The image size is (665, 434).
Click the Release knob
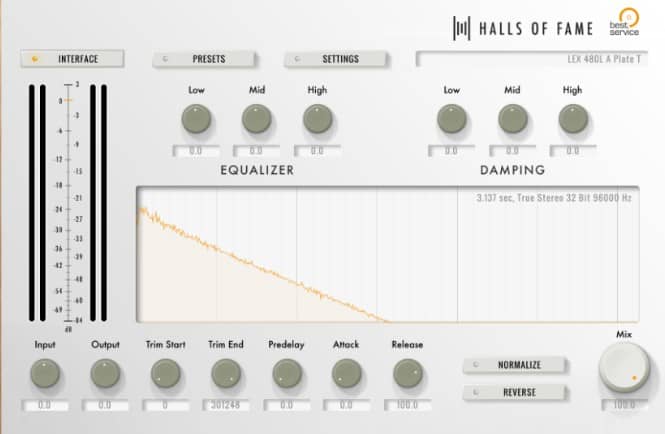click(x=408, y=374)
